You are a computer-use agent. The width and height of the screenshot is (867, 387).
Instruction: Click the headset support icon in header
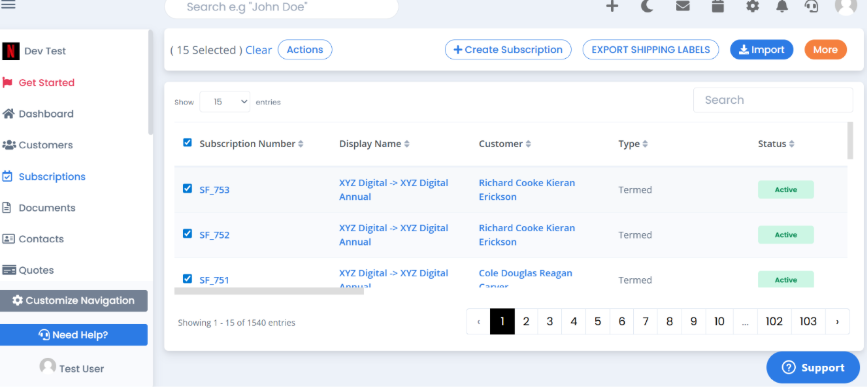click(811, 7)
